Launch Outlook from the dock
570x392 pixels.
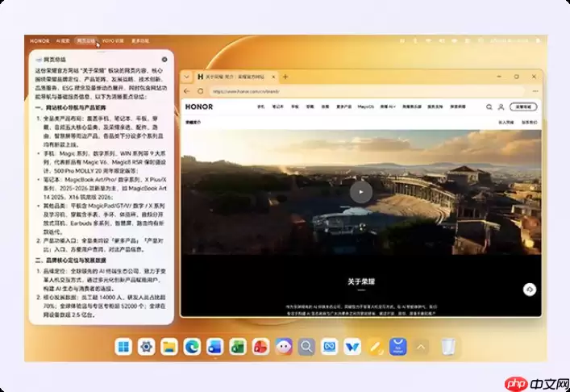(x=215, y=347)
